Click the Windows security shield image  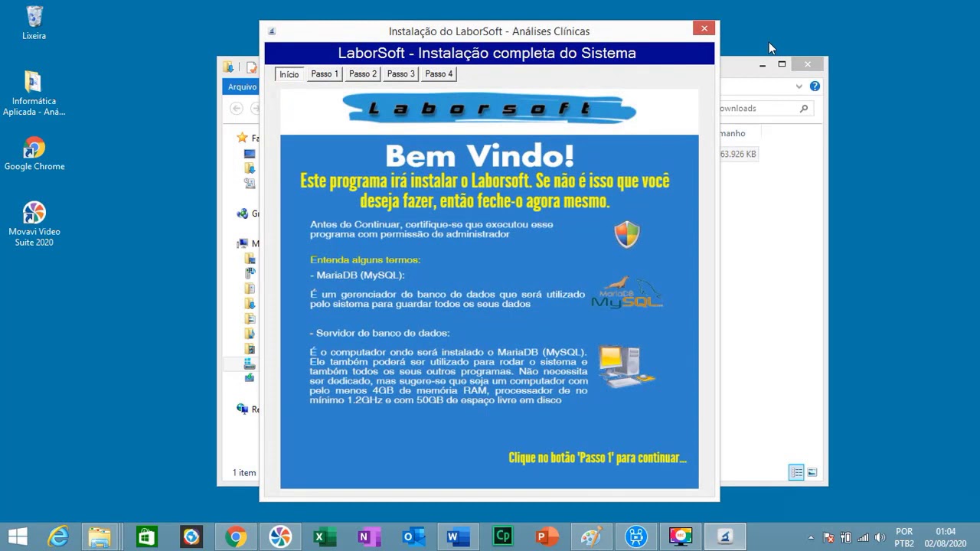[627, 234]
